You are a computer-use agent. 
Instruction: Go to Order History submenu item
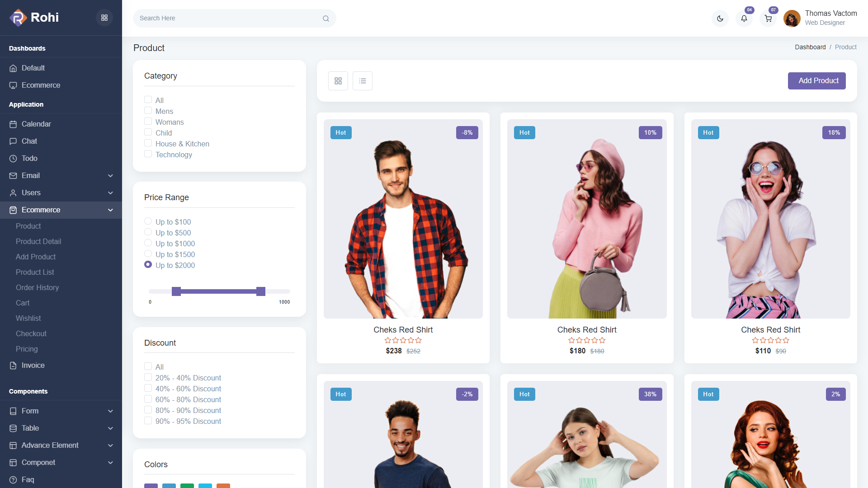tap(37, 287)
